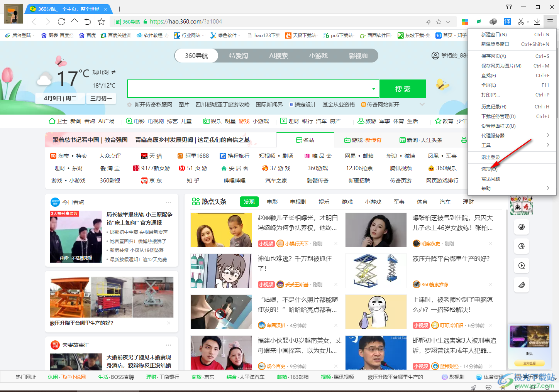Open the blue translate extension icon

click(507, 22)
